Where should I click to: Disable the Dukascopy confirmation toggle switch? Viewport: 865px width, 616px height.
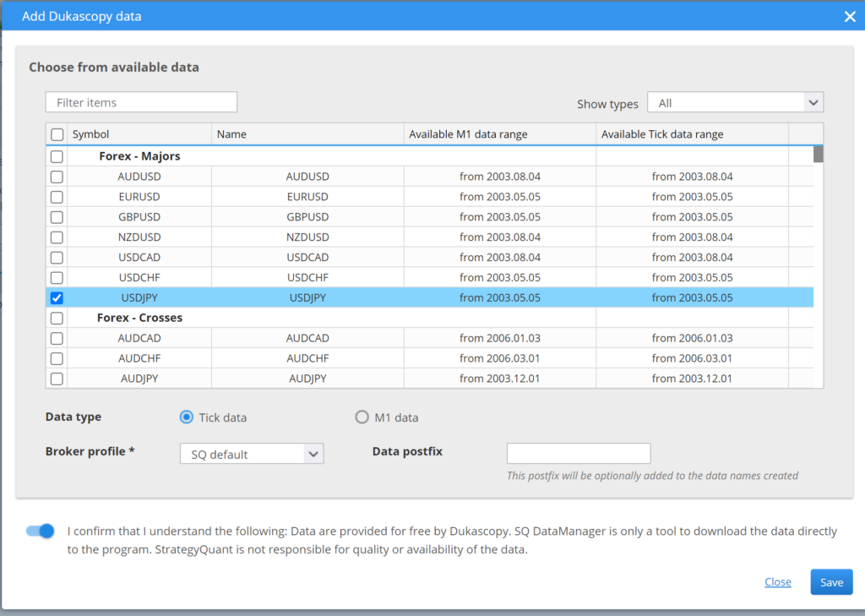point(41,531)
